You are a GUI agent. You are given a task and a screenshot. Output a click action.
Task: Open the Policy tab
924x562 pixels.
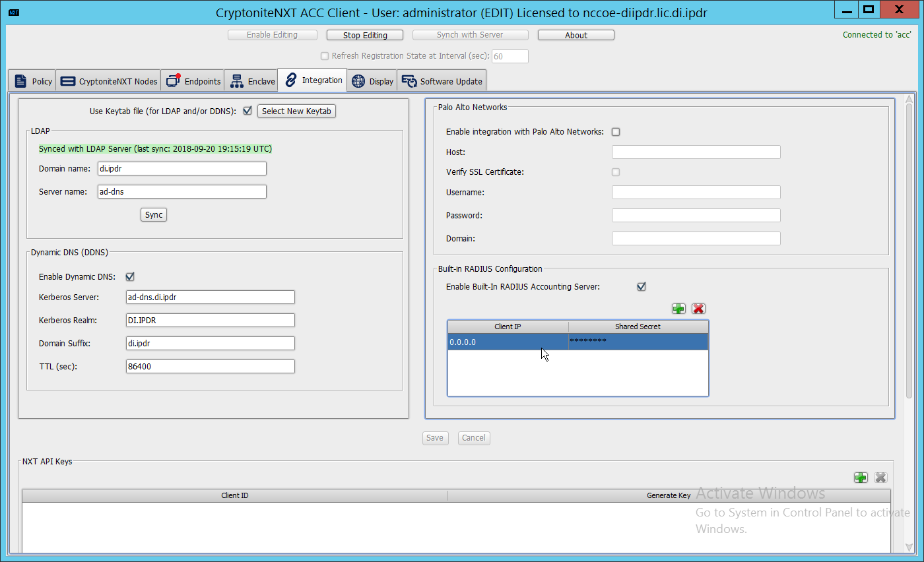point(33,81)
